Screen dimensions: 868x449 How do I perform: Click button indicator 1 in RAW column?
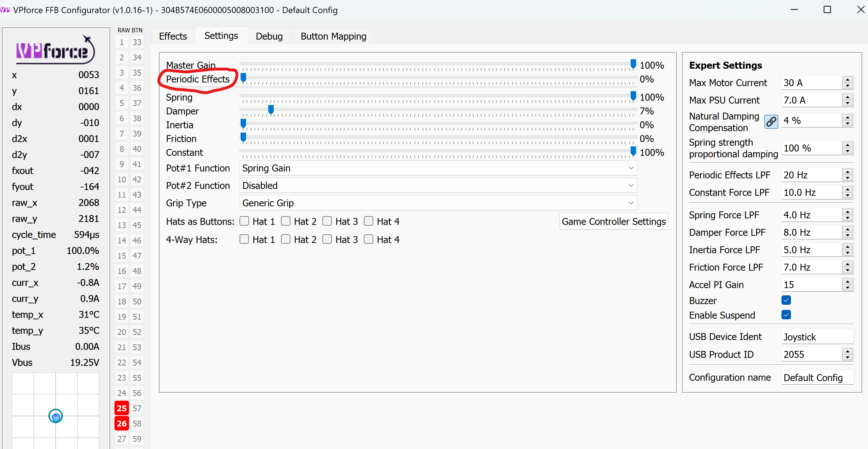pyautogui.click(x=122, y=42)
